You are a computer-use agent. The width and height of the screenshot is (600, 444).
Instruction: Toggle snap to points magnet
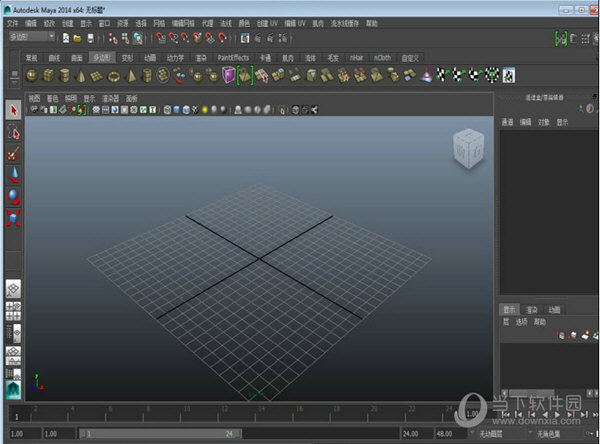tap(185, 38)
